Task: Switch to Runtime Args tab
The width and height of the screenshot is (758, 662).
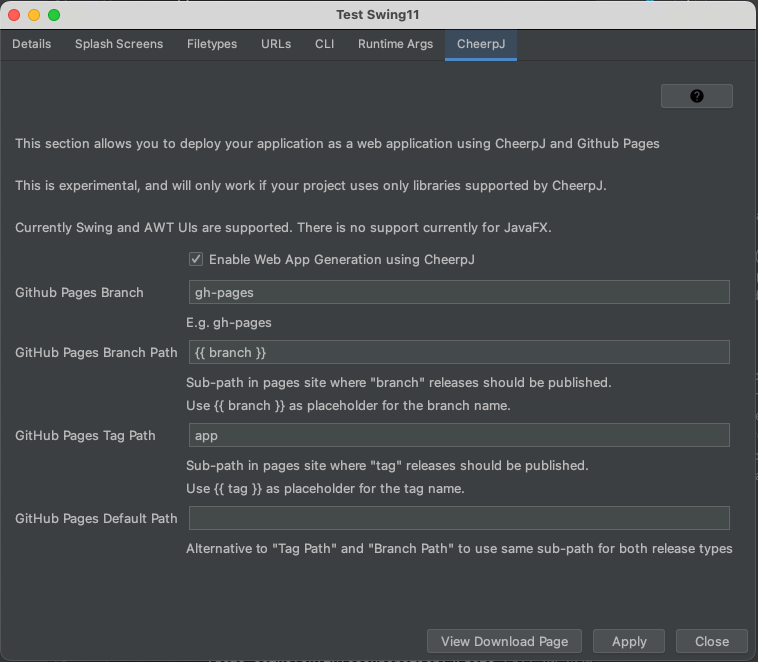Action: [x=395, y=44]
